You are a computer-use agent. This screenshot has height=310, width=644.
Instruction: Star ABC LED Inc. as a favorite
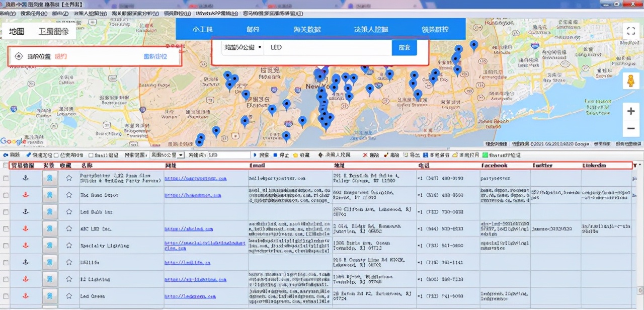tap(69, 228)
